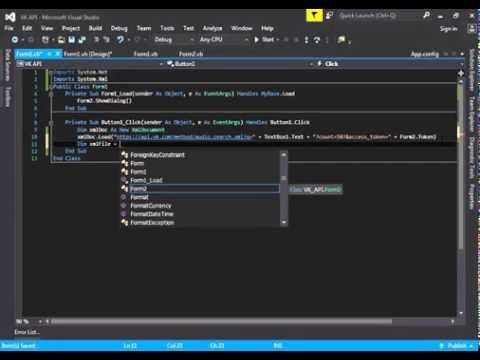Open the Project menu
This screenshot has height=360, width=480.
coord(71,28)
